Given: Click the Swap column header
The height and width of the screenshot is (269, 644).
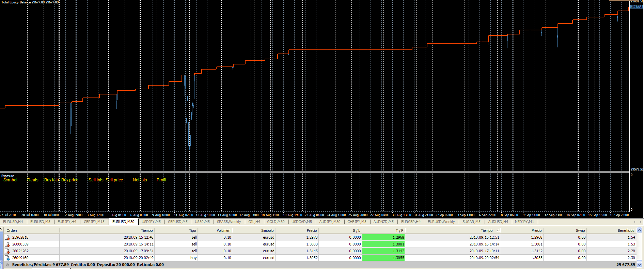Looking at the screenshot, I should (580, 230).
